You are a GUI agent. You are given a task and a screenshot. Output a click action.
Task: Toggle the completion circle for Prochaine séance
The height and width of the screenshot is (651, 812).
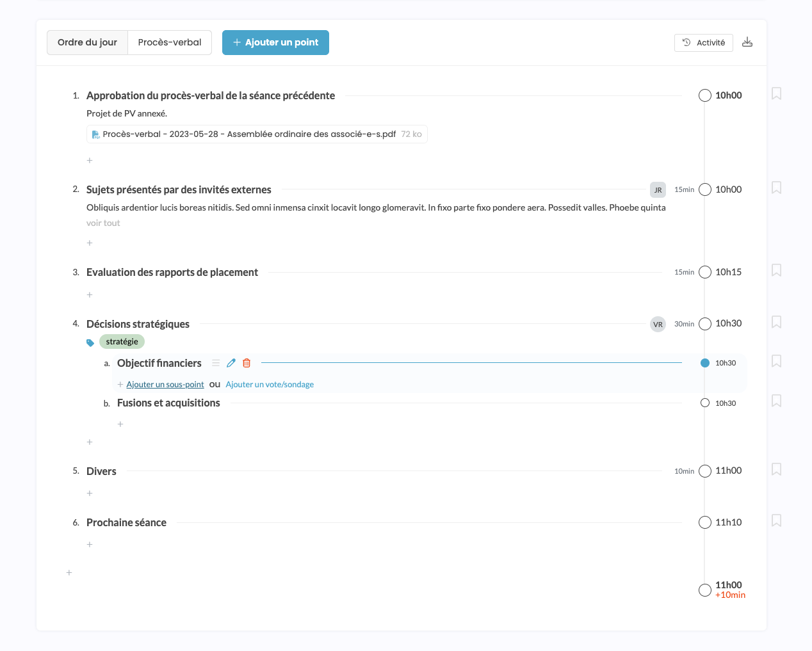coord(705,522)
